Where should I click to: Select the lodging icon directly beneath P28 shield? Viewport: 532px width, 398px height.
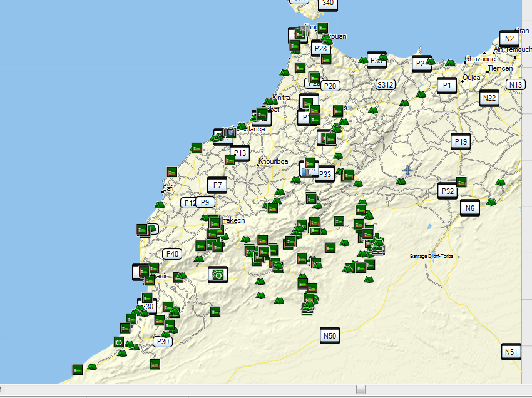point(326,59)
